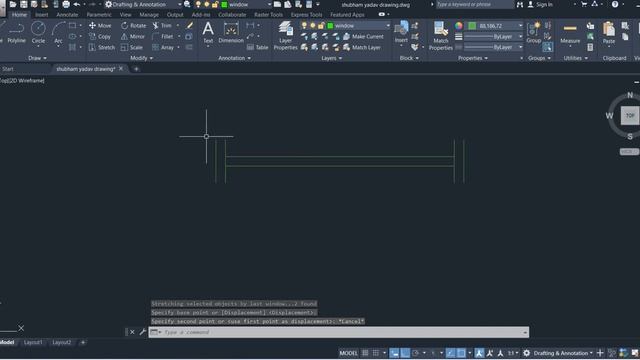The image size is (640, 360).
Task: Add a new drawing tab with plus
Action: [136, 69]
